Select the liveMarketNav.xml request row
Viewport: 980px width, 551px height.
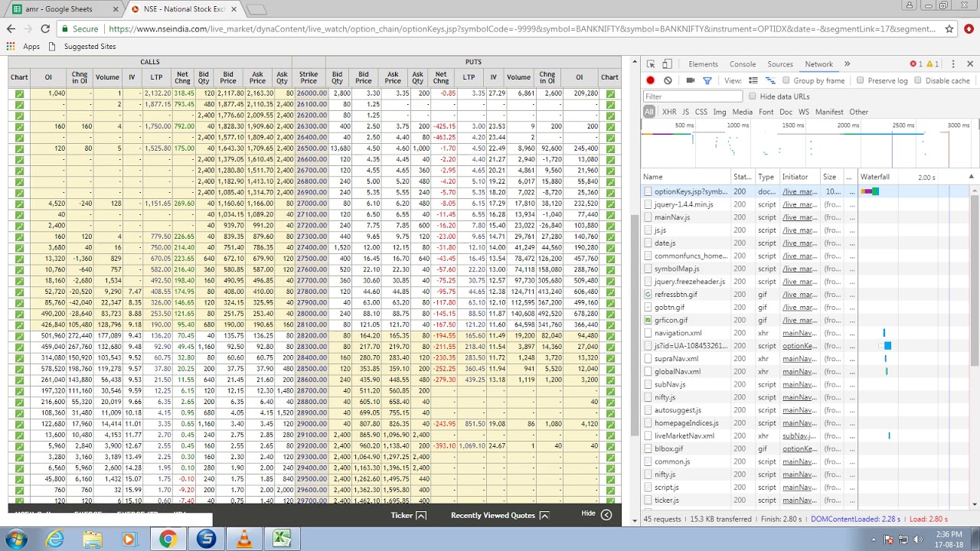coord(807,435)
